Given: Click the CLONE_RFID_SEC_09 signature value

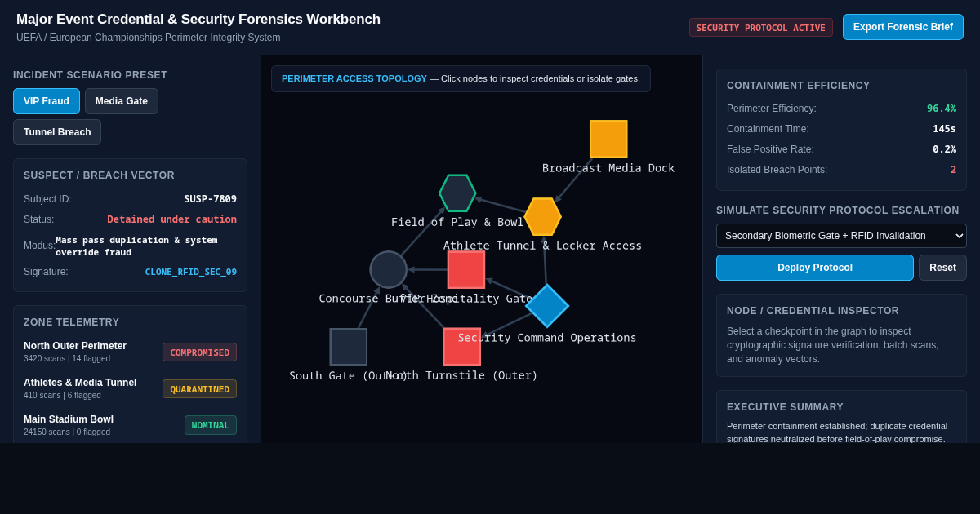Looking at the screenshot, I should pyautogui.click(x=191, y=272).
